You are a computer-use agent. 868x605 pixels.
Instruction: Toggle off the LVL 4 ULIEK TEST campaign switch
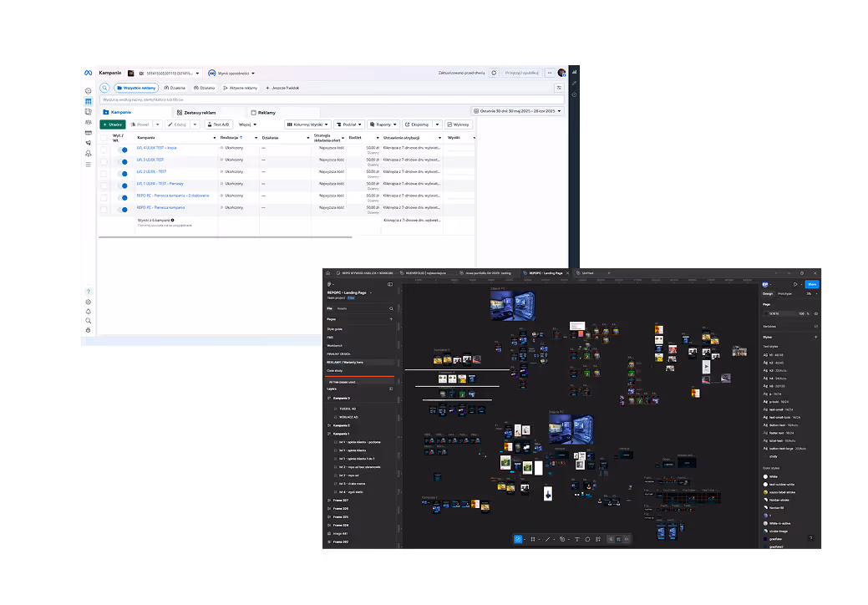[x=122, y=150]
